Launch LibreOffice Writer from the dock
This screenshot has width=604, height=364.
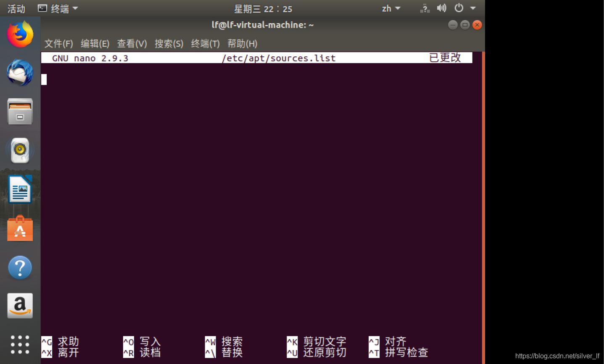pyautogui.click(x=20, y=189)
